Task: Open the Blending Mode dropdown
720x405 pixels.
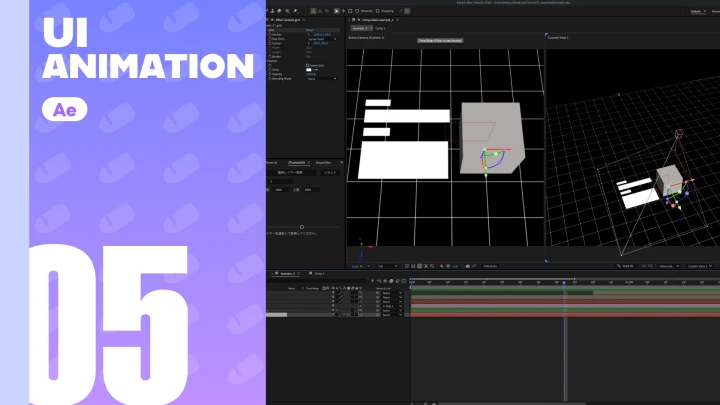Action: (322, 79)
